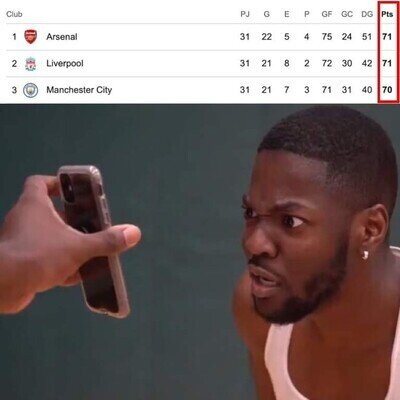Select the Pts column header
Screen dimensions: 400x400
387,14
